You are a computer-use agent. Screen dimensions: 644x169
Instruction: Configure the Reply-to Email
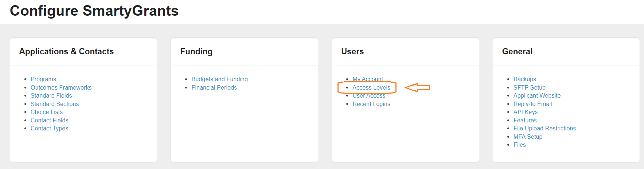coord(532,104)
